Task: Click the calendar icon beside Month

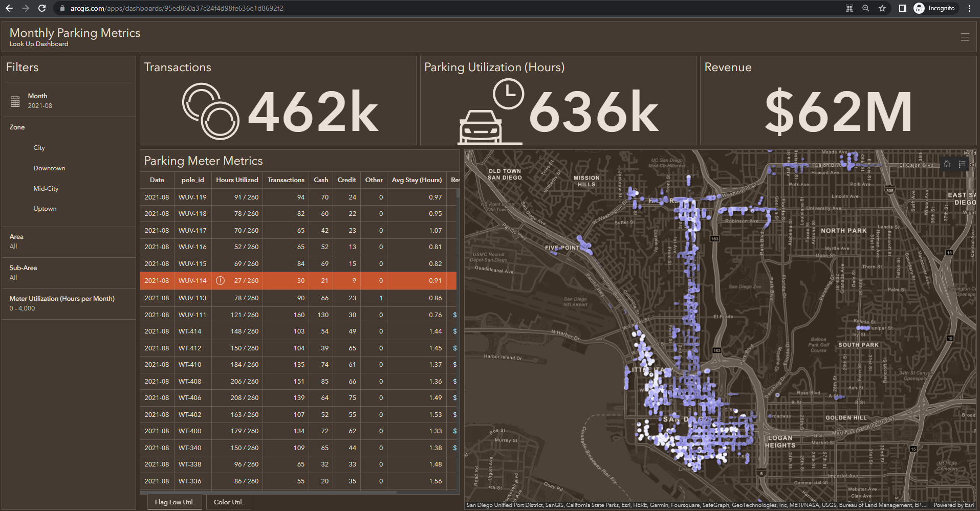Action: point(15,101)
